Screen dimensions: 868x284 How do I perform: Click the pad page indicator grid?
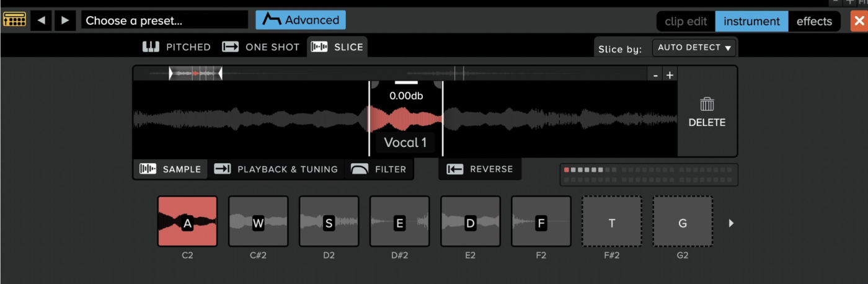(649, 175)
